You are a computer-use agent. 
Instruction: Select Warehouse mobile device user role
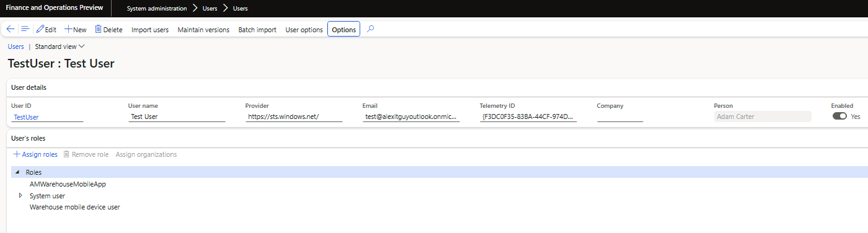(x=75, y=207)
